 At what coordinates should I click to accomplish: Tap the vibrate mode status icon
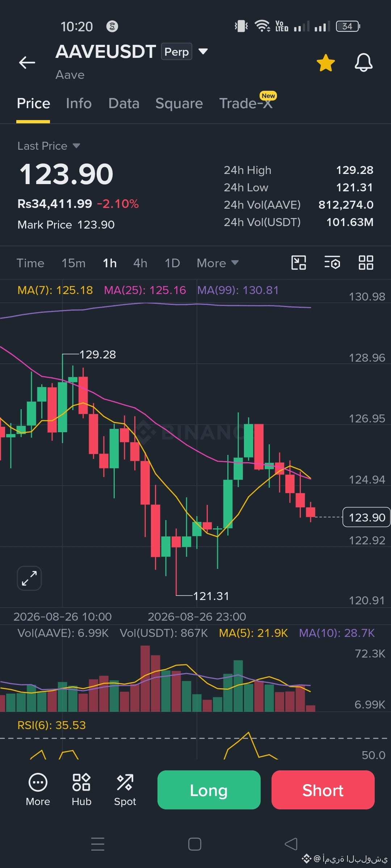tap(241, 26)
